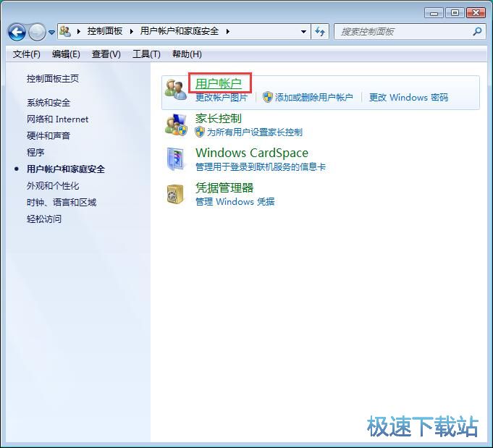Open 网络和 Internet category in sidebar
The width and height of the screenshot is (493, 448).
click(57, 119)
